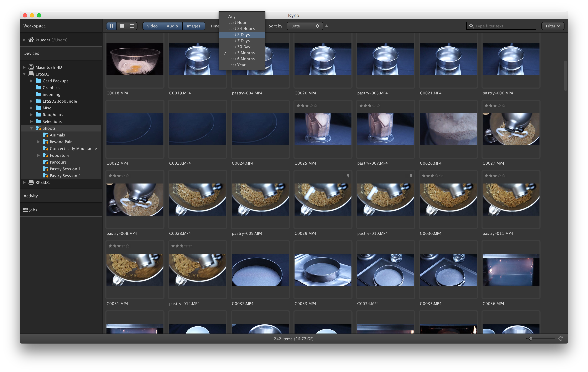
Task: Switch to list view icon
Action: click(122, 26)
